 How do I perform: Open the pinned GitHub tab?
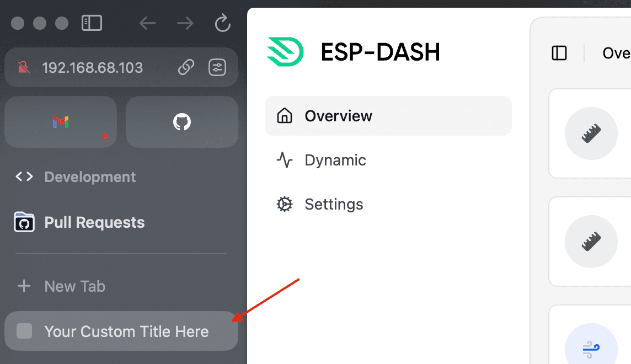[x=182, y=121]
